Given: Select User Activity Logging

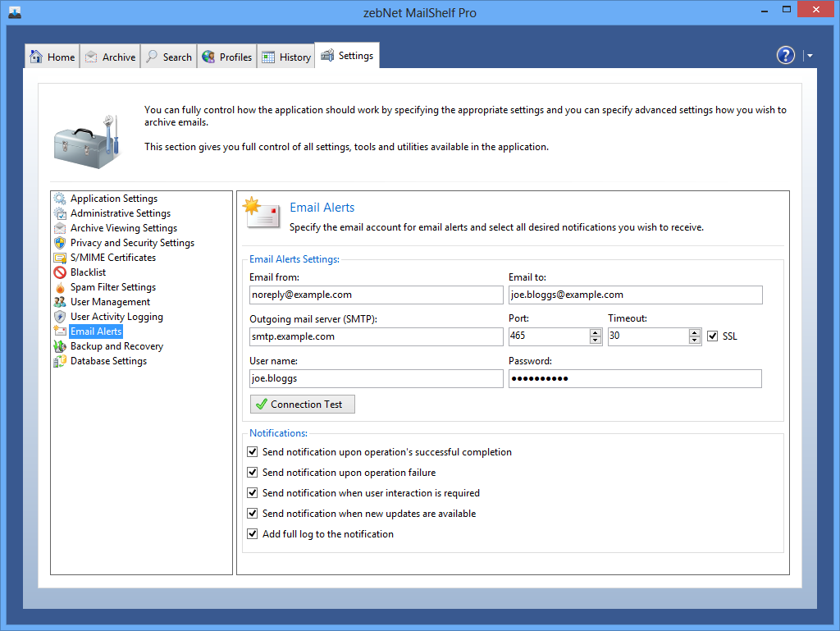Looking at the screenshot, I should (x=116, y=317).
